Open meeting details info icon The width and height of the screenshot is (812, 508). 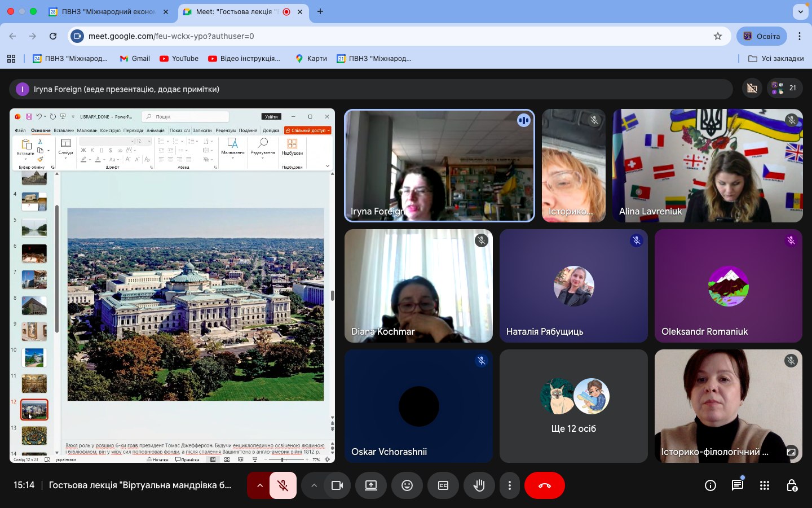710,485
